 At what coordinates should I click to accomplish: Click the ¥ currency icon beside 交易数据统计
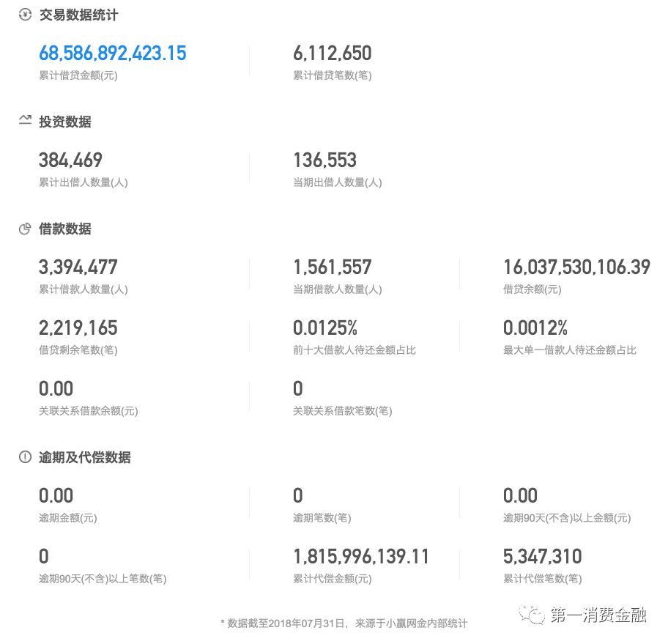(x=26, y=14)
